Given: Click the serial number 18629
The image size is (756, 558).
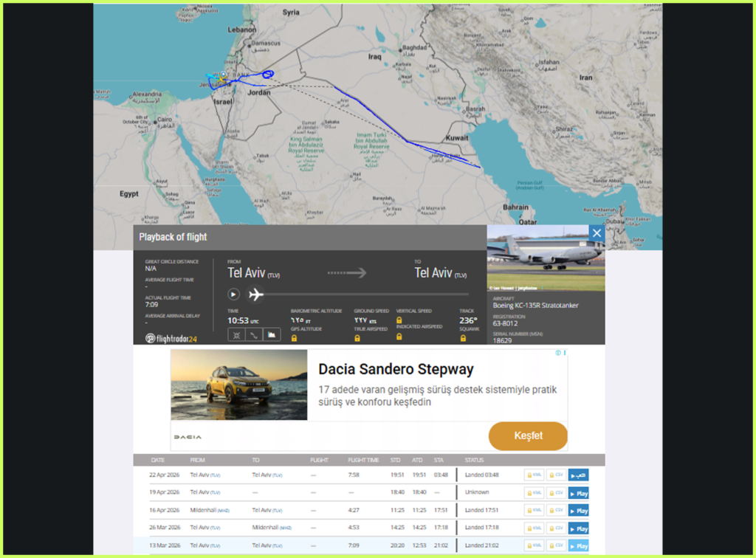Looking at the screenshot, I should click(502, 341).
